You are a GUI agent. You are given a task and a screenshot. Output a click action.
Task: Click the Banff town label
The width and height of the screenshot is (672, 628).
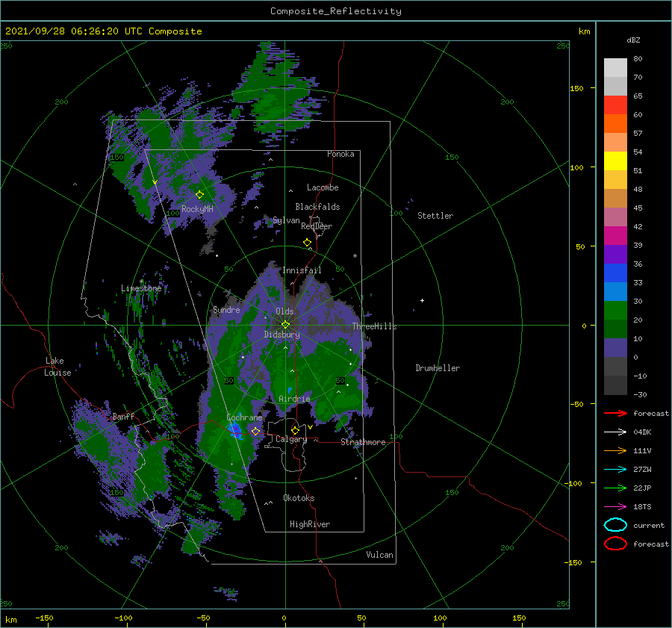(123, 417)
